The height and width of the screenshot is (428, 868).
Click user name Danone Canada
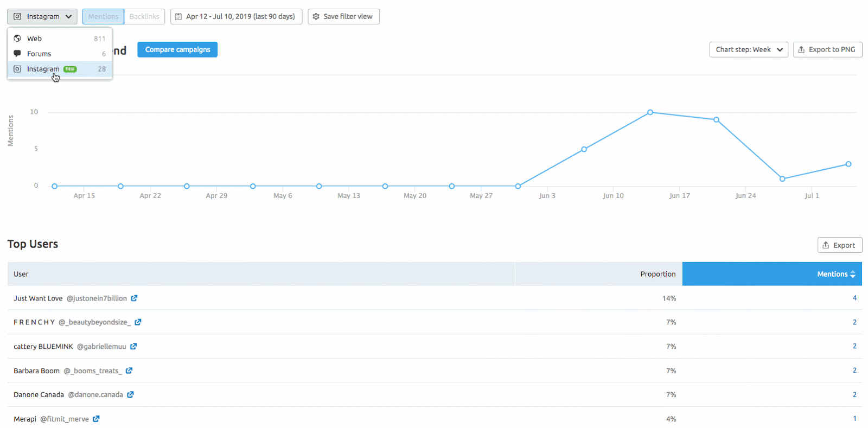[39, 395]
